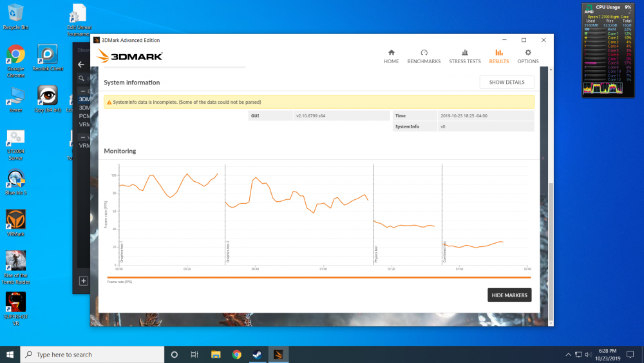Click the HIDE MARKERS button
Screen dimensions: 644x363
(x=509, y=295)
